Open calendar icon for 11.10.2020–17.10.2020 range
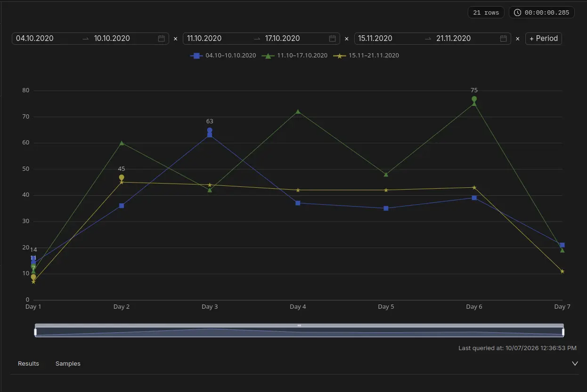 point(332,39)
